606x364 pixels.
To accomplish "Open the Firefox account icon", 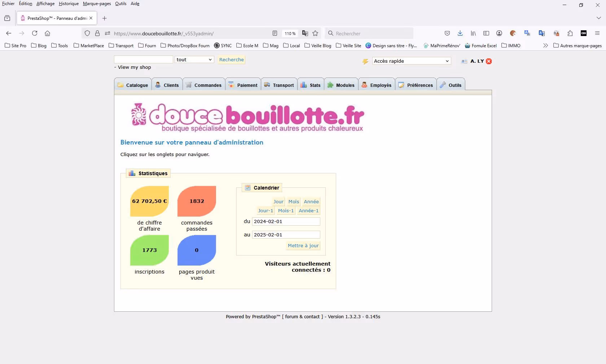I will click(x=499, y=33).
